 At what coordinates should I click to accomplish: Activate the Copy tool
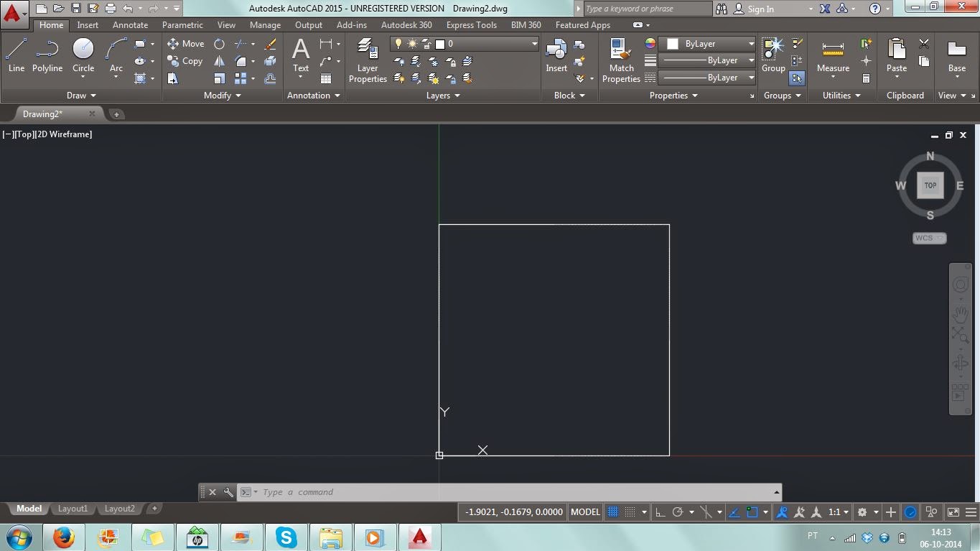pyautogui.click(x=185, y=61)
